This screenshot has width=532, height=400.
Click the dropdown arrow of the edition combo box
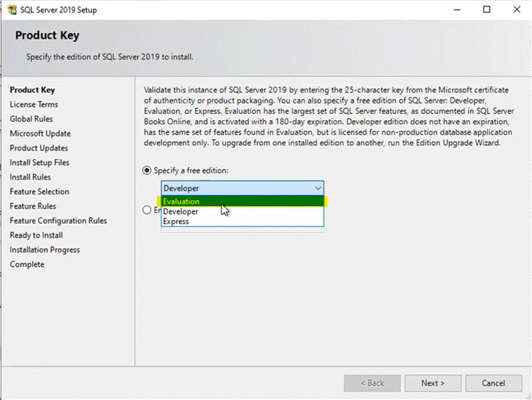pos(318,188)
